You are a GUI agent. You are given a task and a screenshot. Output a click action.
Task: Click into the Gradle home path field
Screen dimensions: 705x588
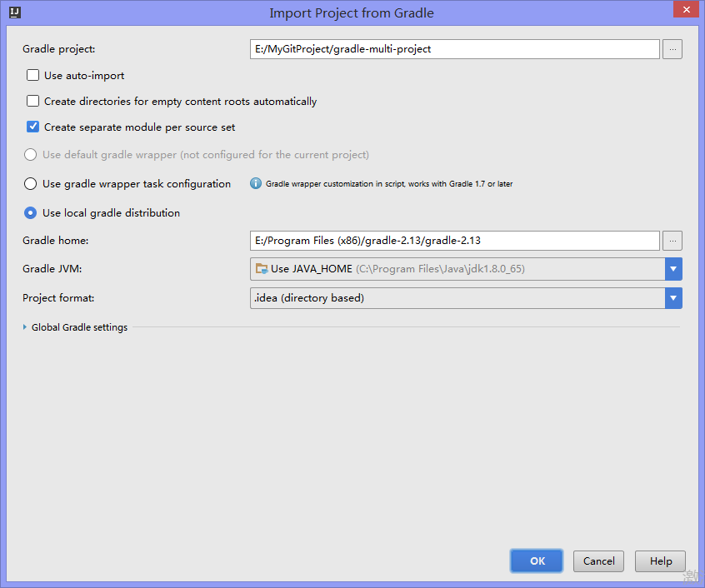[x=454, y=241]
